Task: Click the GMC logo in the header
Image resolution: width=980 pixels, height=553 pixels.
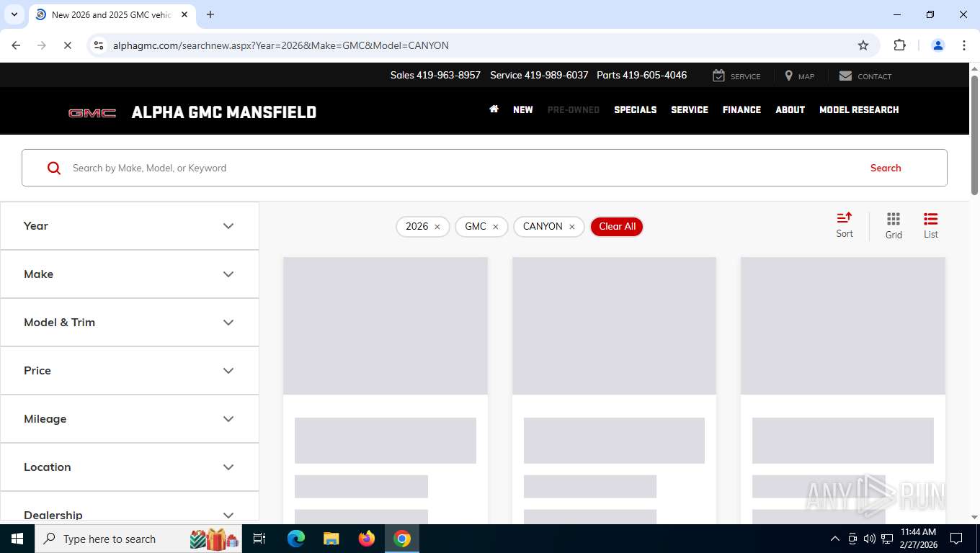Action: 92,113
